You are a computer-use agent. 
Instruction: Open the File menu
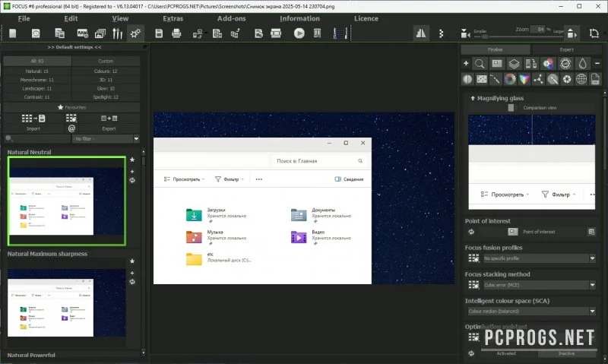tap(24, 18)
